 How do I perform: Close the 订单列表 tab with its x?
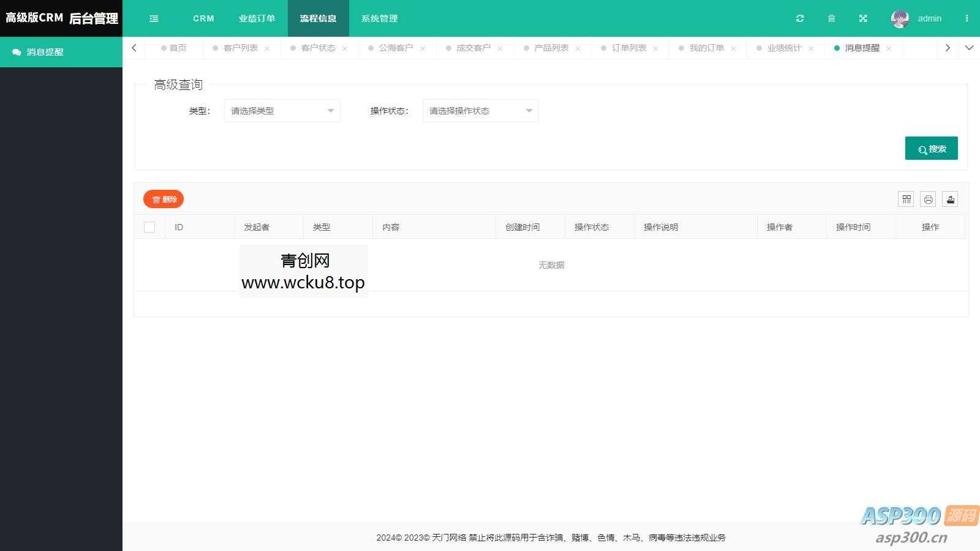[655, 48]
